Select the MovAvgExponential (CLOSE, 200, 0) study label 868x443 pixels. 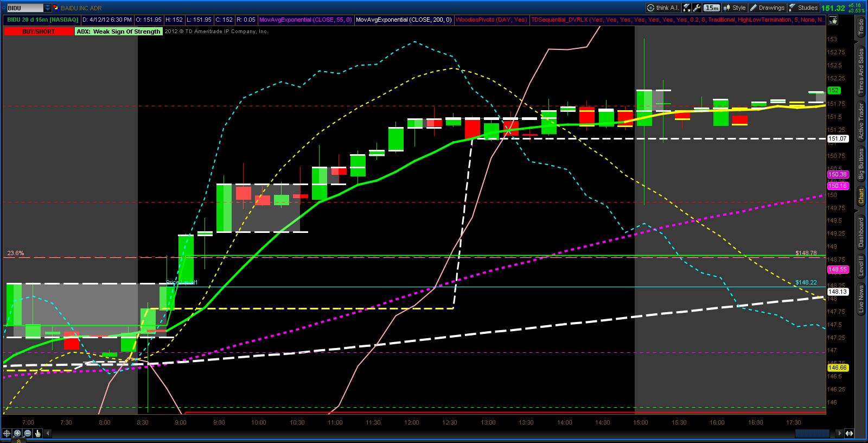coord(404,20)
